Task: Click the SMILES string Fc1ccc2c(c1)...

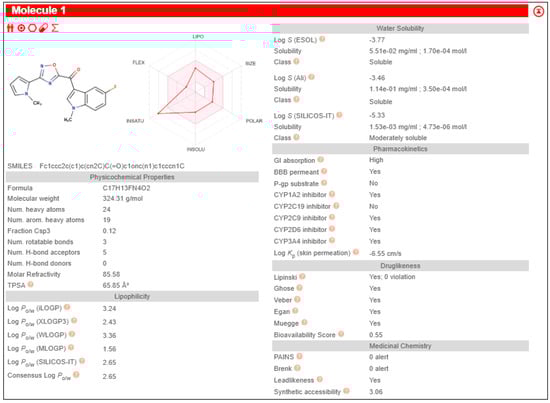Action: coord(112,166)
